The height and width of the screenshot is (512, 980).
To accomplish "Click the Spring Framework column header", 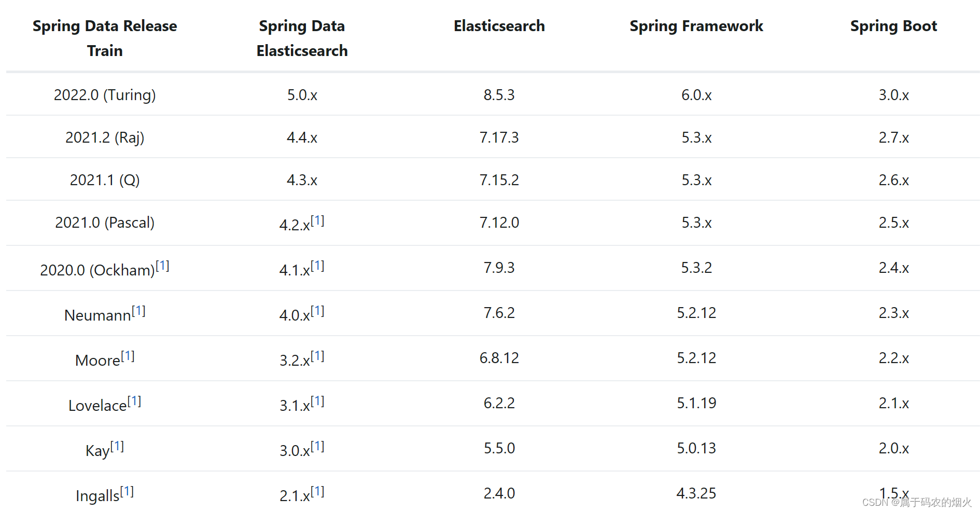I will [x=696, y=26].
